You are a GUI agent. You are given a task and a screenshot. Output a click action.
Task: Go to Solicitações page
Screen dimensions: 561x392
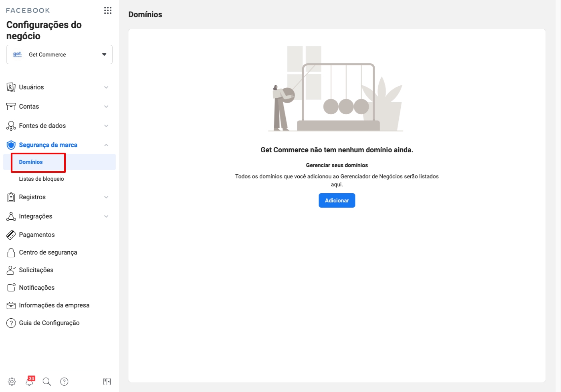(36, 270)
